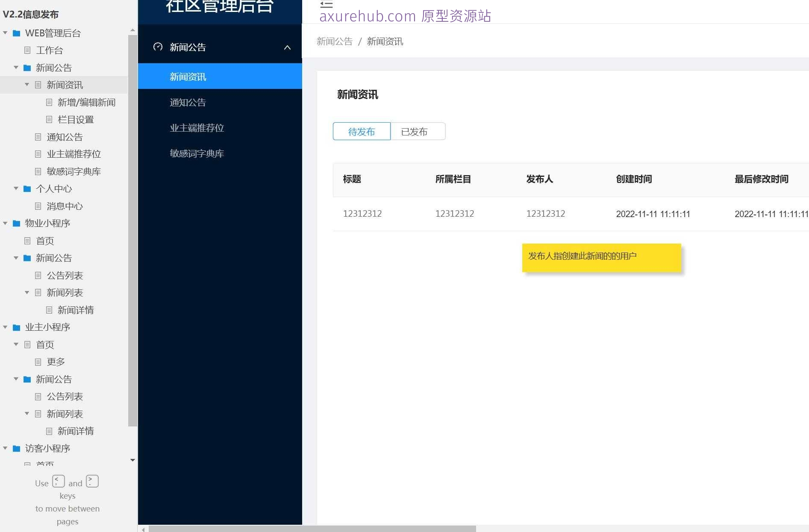Screen dimensions: 809x532
Task: Click the page icon beside 栏目设置
Action: [x=48, y=120]
